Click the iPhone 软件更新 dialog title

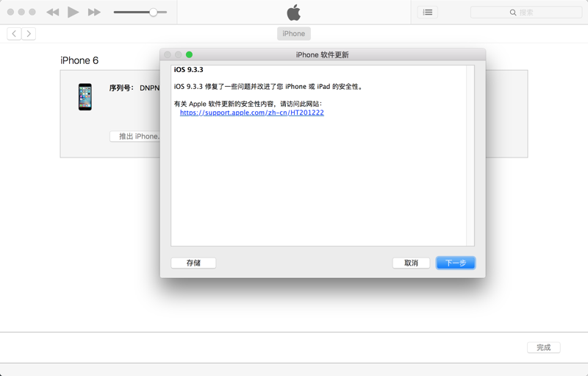pyautogui.click(x=323, y=54)
